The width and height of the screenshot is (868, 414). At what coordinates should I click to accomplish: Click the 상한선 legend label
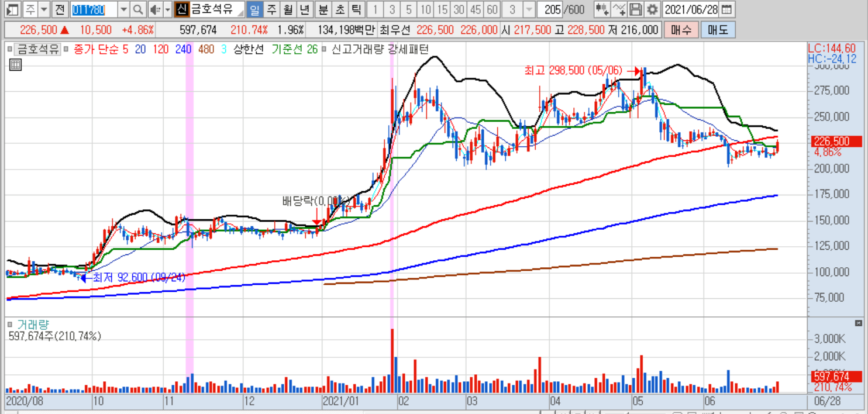tap(249, 50)
